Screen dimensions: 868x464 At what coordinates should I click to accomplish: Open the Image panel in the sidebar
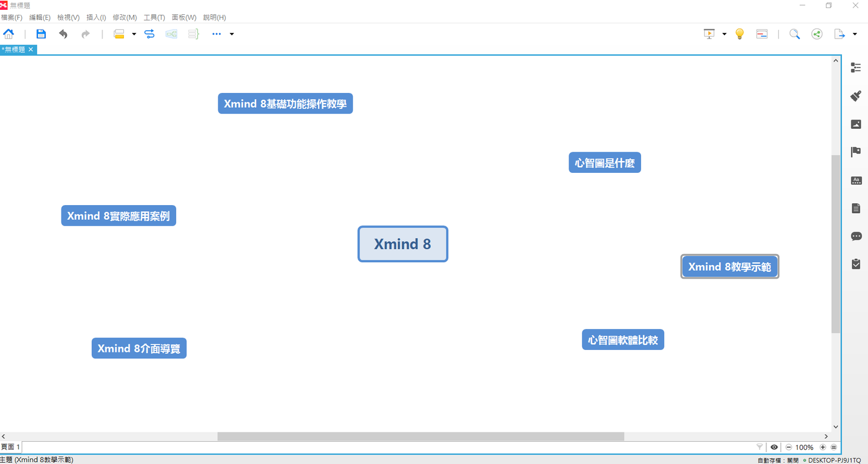point(856,124)
